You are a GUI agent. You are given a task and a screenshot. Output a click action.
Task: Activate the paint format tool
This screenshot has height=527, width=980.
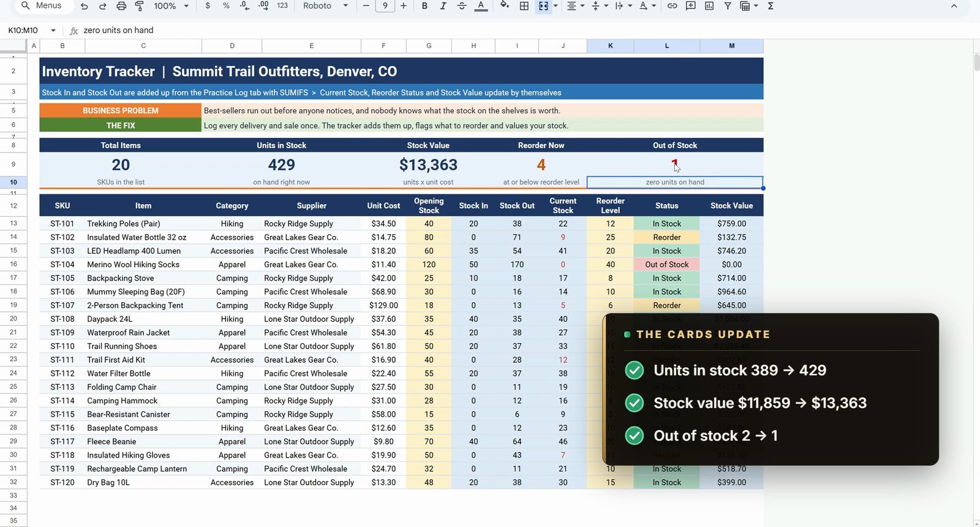point(139,6)
